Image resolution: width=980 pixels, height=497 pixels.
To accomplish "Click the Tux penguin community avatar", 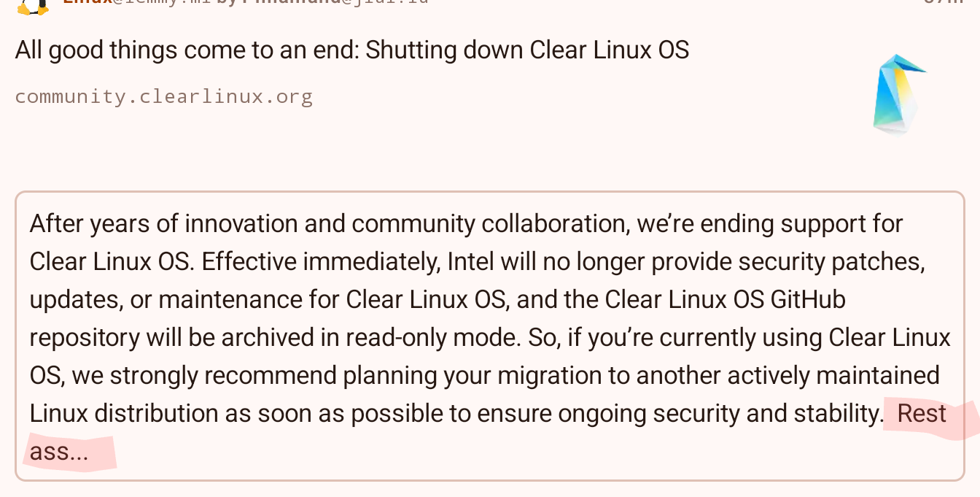I will click(34, 7).
